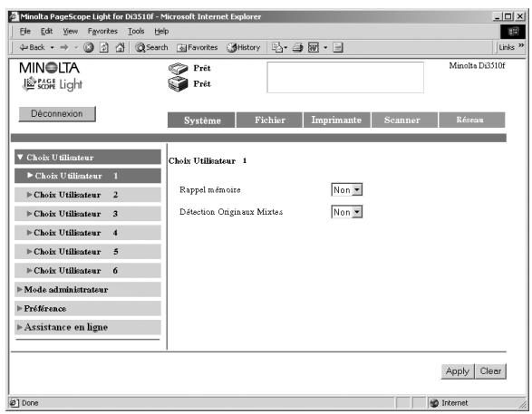Open the View menu

pos(70,31)
